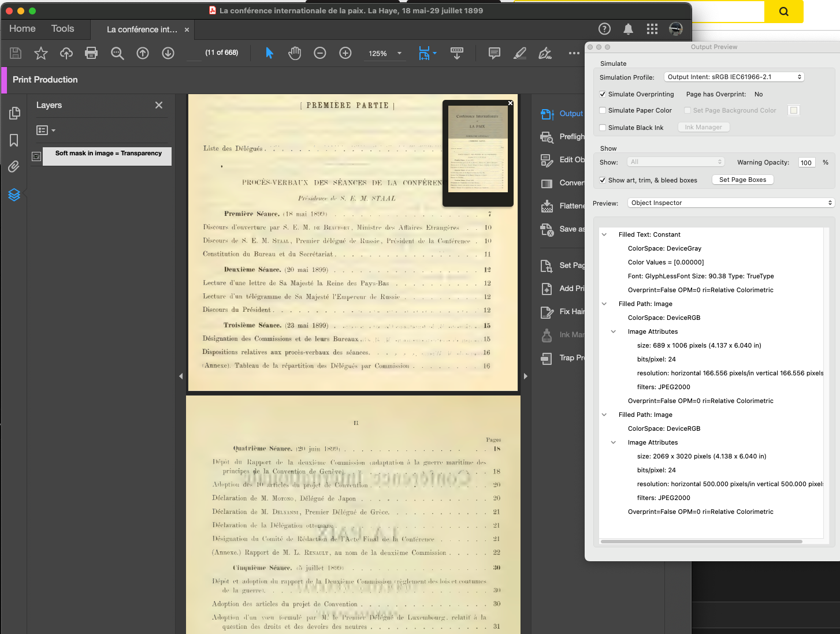Image resolution: width=840 pixels, height=634 pixels.
Task: Open the Layers panel options dropdown
Action: point(46,130)
